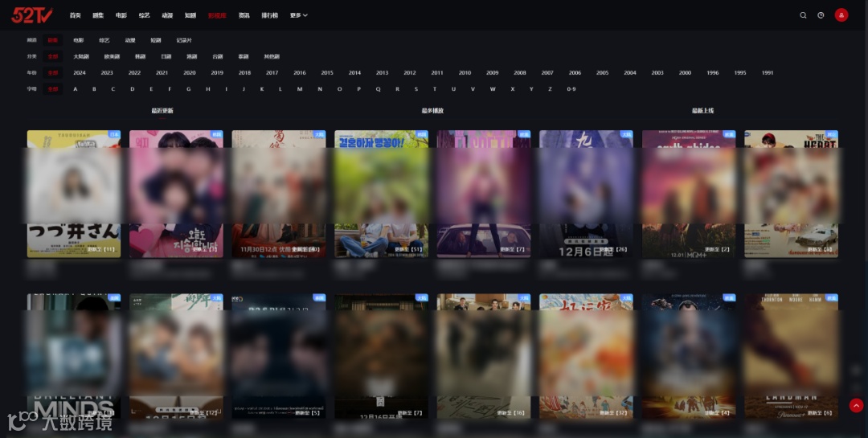The width and height of the screenshot is (868, 438).
Task: Open the LANDMAN poster card
Action: [x=791, y=356]
